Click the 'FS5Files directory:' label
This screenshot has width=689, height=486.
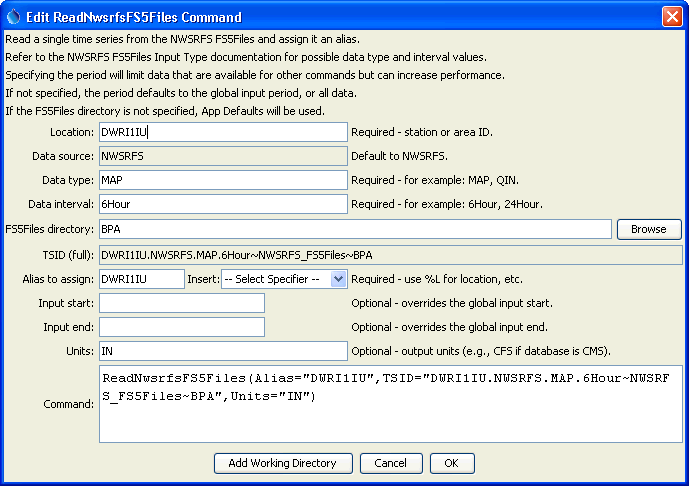[x=50, y=229]
